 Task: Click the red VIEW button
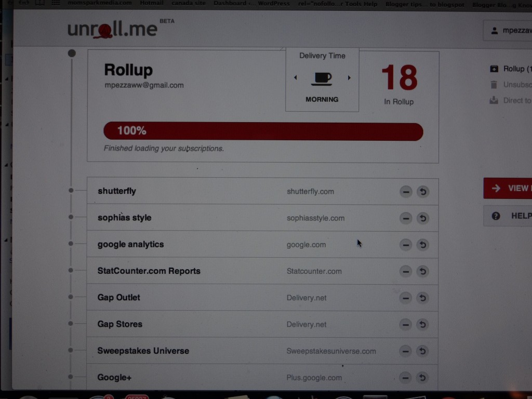(x=508, y=188)
